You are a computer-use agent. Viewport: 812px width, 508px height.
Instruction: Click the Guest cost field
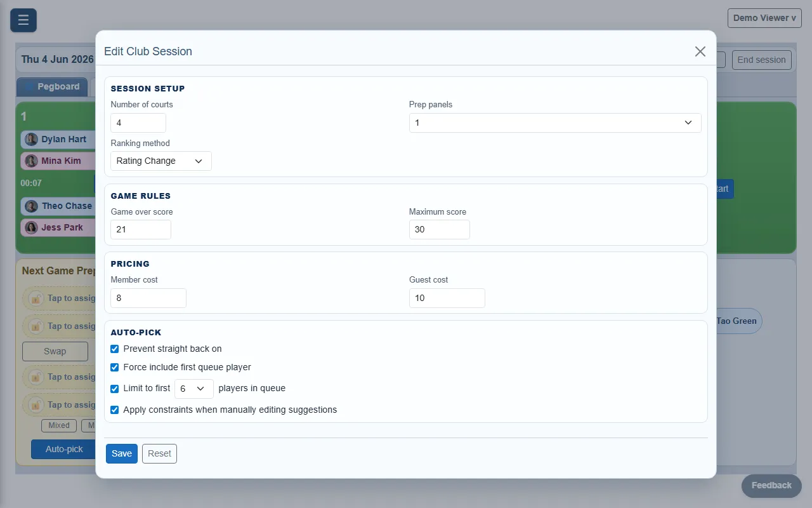[x=447, y=298]
